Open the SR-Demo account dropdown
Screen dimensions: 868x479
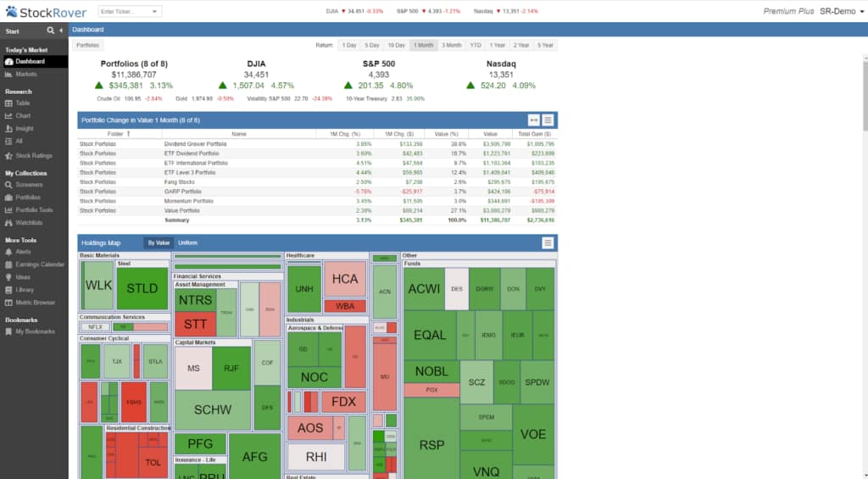842,11
